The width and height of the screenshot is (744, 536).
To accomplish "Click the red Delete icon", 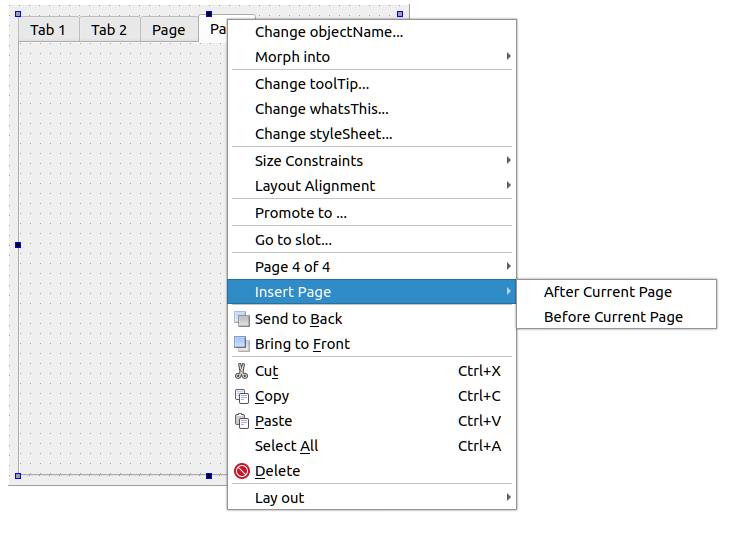I will pos(242,471).
